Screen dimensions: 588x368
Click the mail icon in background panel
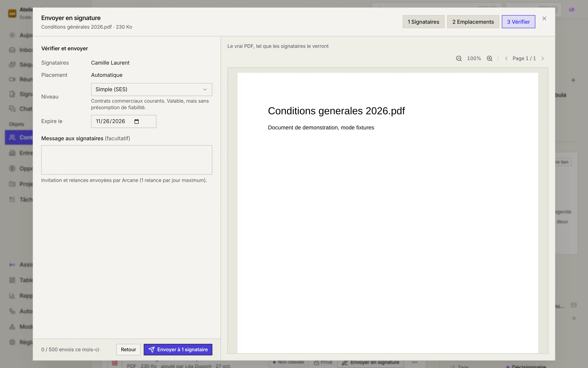point(574,305)
